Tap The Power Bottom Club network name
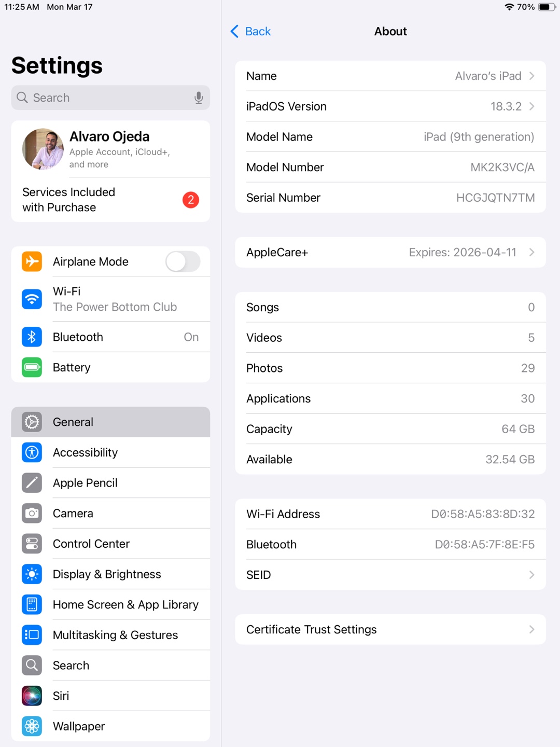The height and width of the screenshot is (747, 560). point(115,307)
